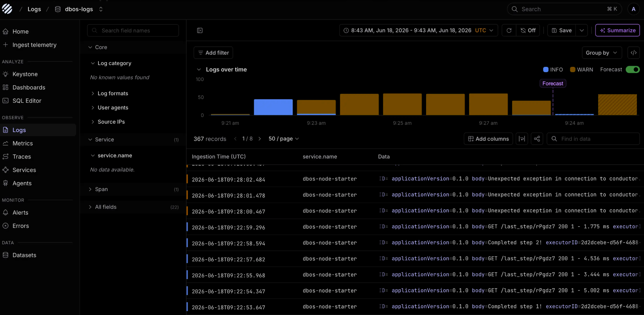The image size is (644, 315).
Task: Click the service.name column header
Action: tap(320, 157)
